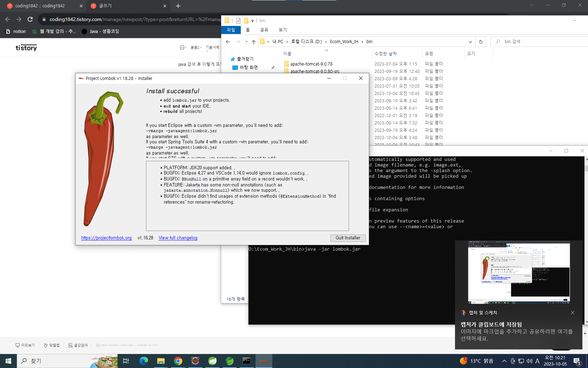Click the Chrome address bar URL
Image resolution: width=588 pixels, height=368 pixels.
[135, 19]
